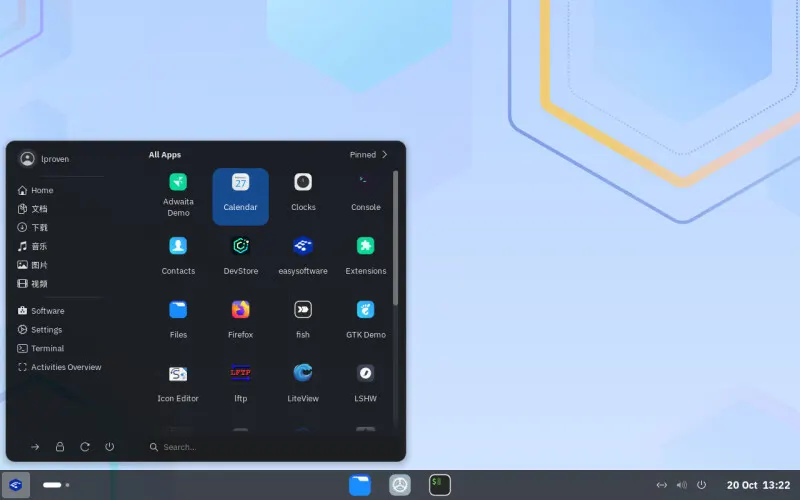Open the 下载 downloads folder
Image resolution: width=800 pixels, height=500 pixels.
point(33,228)
